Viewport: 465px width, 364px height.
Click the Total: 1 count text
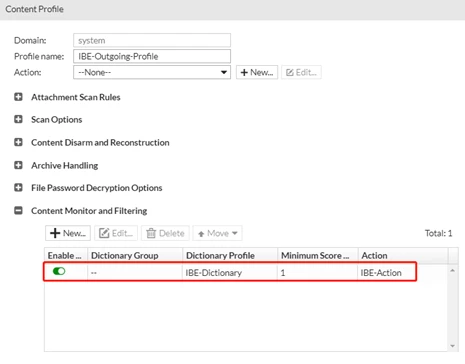click(438, 233)
